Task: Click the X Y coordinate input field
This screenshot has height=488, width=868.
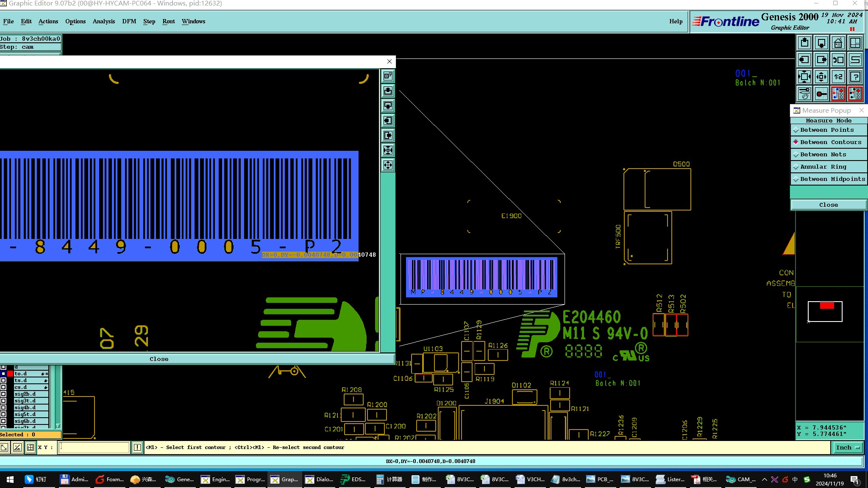Action: click(x=94, y=447)
